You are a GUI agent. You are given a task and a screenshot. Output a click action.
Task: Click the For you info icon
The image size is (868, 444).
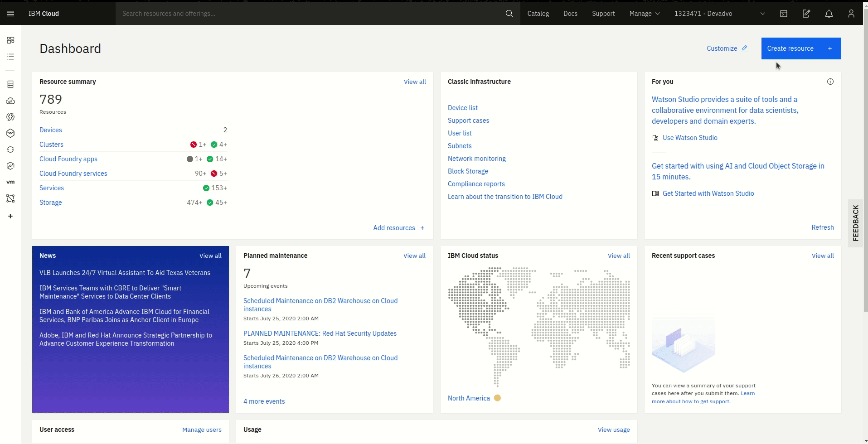830,82
